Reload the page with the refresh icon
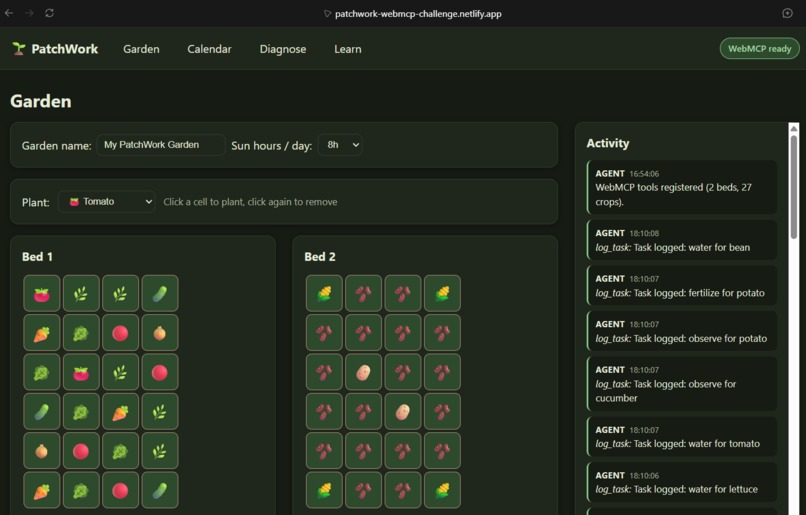Image resolution: width=806 pixels, height=515 pixels. (x=49, y=13)
